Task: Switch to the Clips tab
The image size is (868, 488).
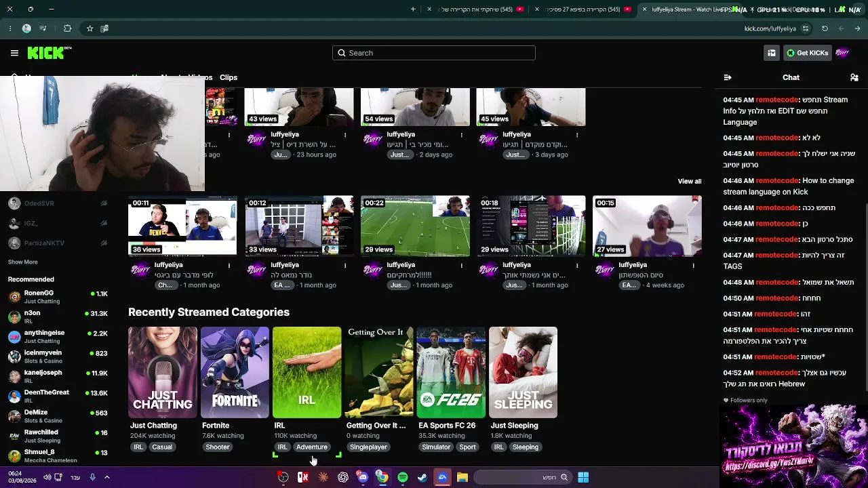Action: pyautogui.click(x=229, y=77)
